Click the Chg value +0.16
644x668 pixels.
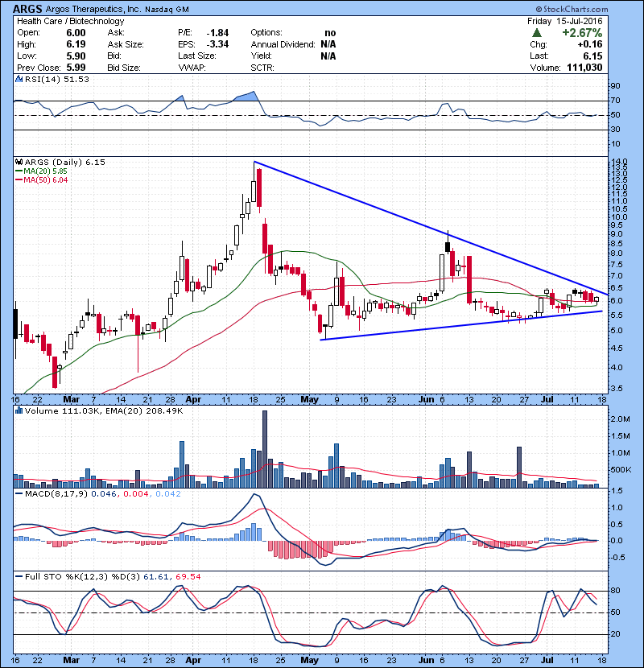tap(590, 44)
